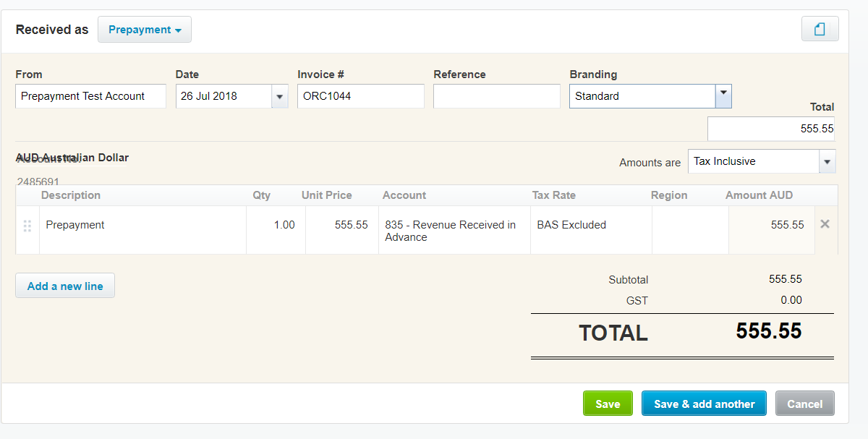Click the From contact name field
Screen dimensions: 868x439
(x=90, y=96)
